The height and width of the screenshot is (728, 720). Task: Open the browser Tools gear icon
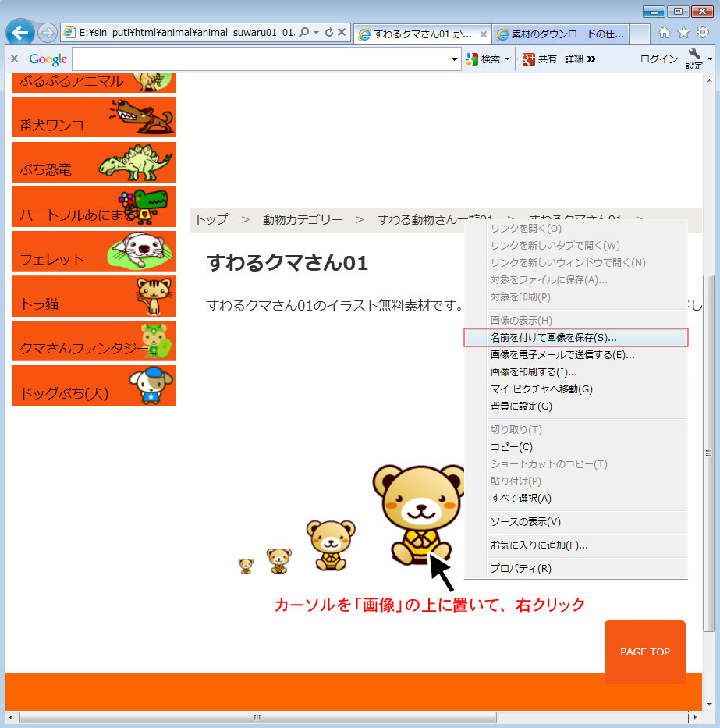tap(702, 33)
